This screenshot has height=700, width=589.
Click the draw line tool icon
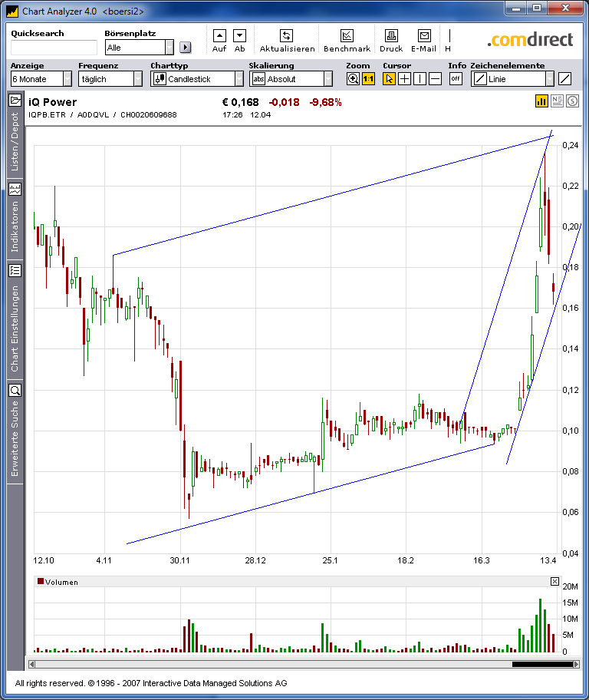(x=565, y=79)
